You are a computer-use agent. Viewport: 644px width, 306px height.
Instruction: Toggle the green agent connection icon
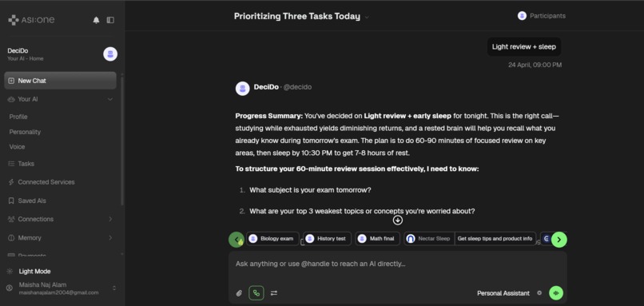pos(256,293)
